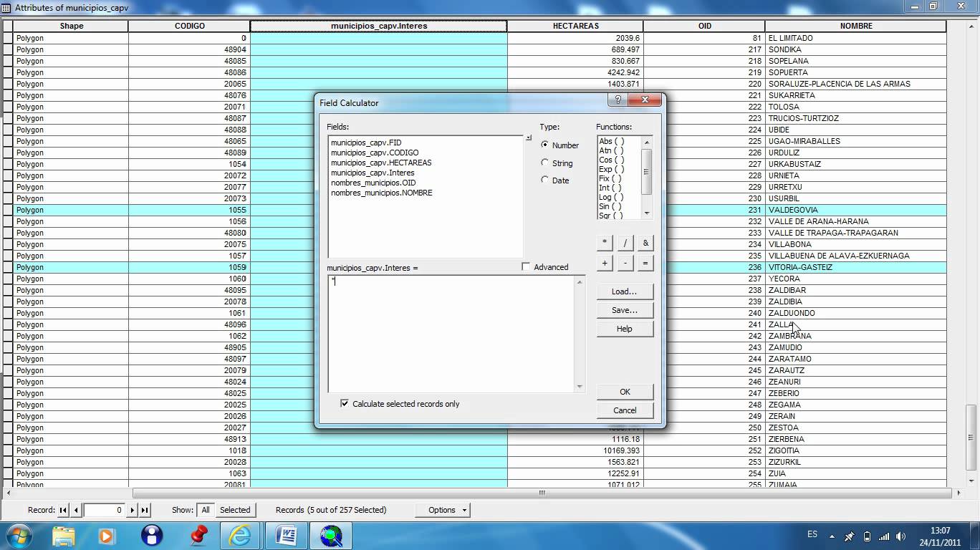The image size is (980, 550).
Task: Select the String type radio button
Action: [x=545, y=163]
